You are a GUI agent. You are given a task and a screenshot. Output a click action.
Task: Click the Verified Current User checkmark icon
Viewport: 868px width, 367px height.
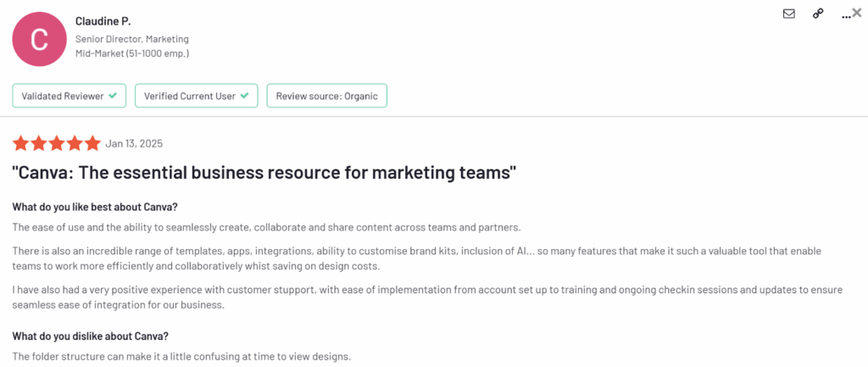coord(244,97)
